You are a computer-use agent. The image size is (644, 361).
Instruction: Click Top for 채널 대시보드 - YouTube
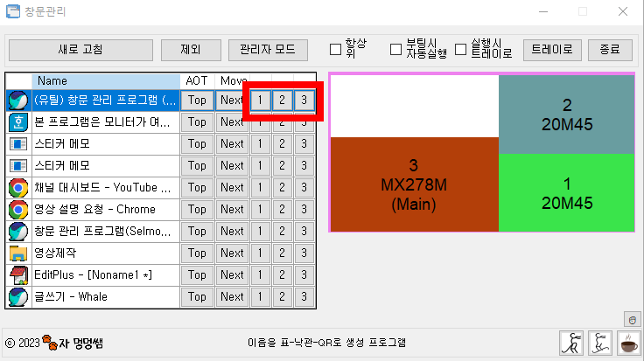(197, 187)
